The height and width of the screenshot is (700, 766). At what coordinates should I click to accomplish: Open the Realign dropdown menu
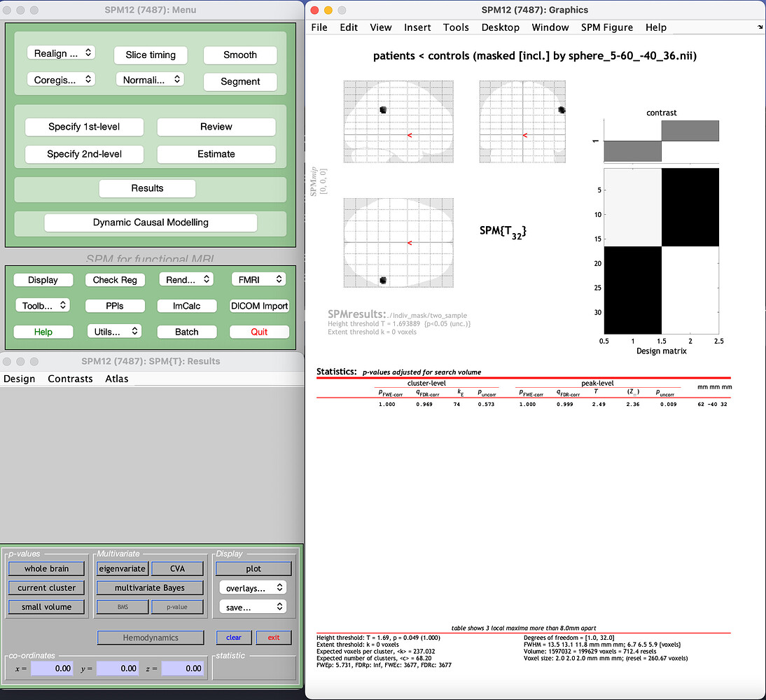pos(61,53)
